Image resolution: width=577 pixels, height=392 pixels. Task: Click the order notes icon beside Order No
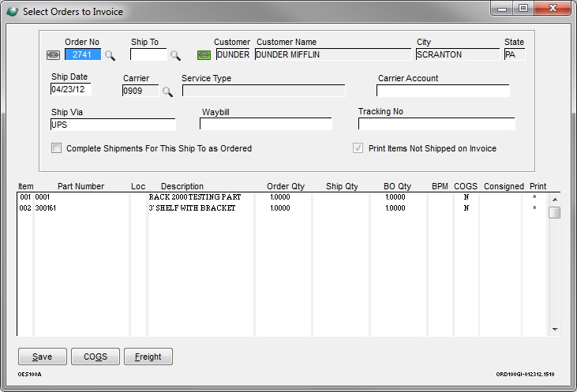coord(54,55)
